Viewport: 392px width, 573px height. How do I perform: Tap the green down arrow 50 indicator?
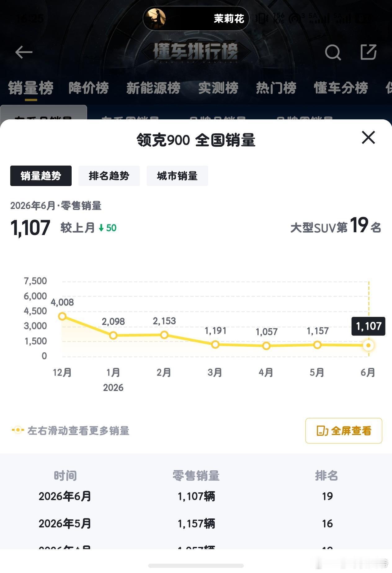(x=107, y=228)
